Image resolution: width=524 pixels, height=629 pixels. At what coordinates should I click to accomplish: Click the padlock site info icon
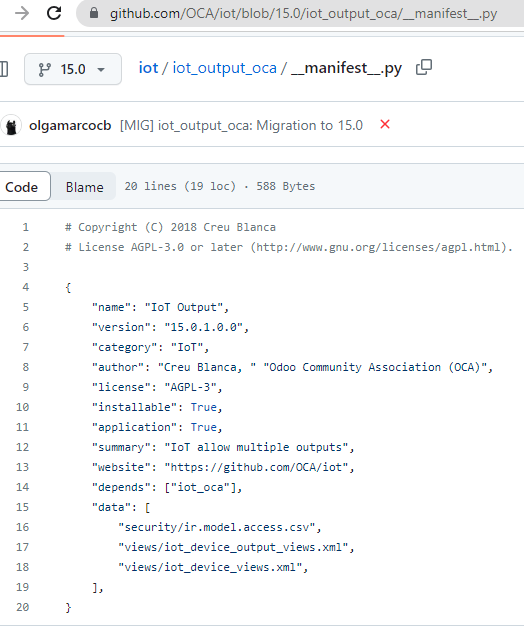tap(94, 13)
